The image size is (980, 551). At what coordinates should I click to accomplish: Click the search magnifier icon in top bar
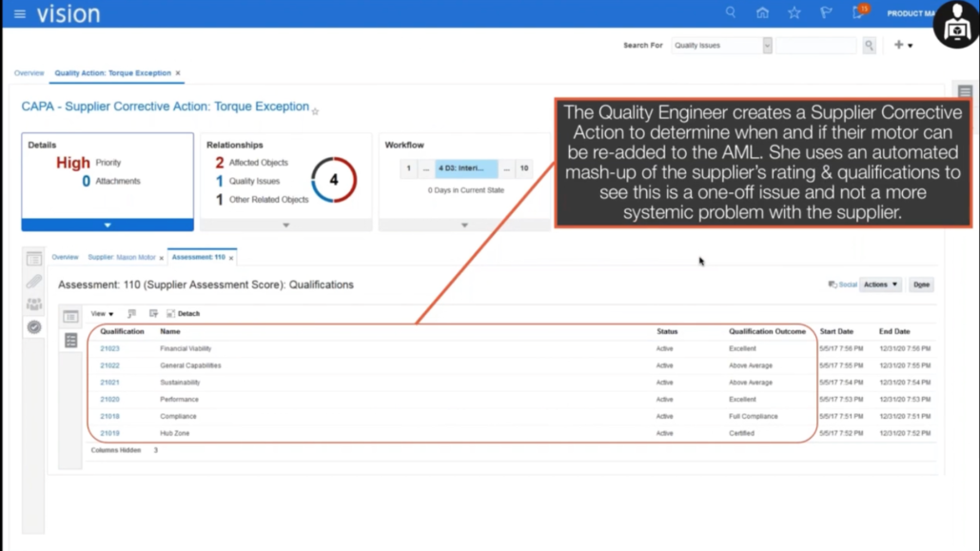(730, 12)
